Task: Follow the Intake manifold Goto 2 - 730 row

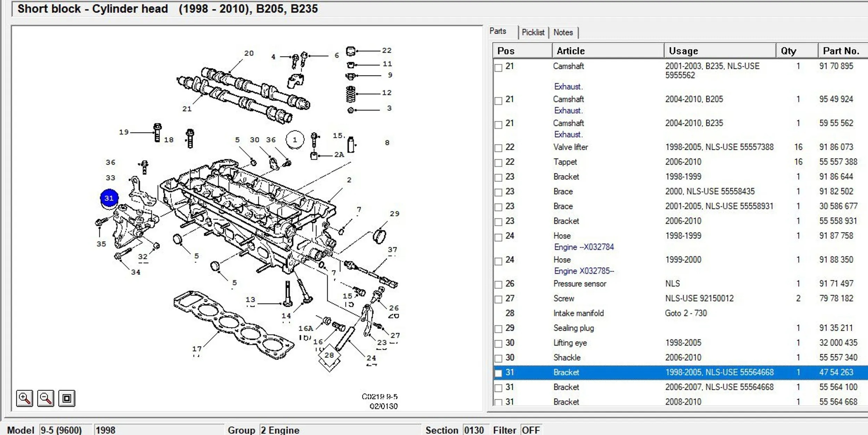Action: point(685,313)
